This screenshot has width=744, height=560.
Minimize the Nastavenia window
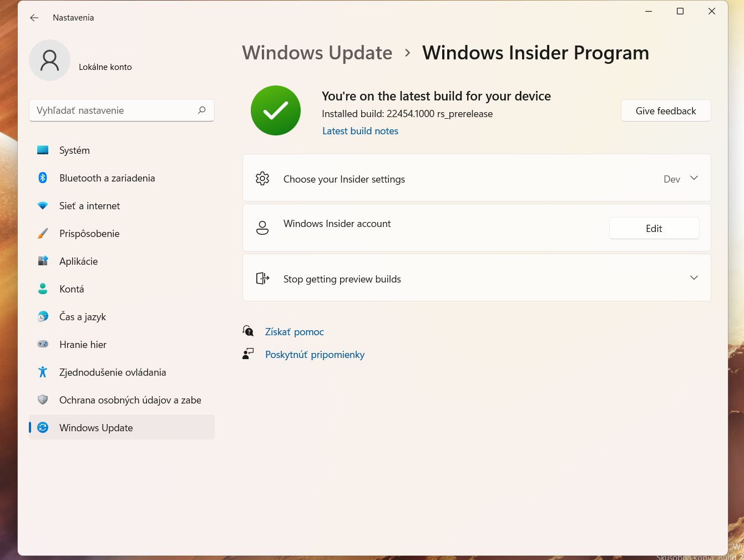point(649,11)
